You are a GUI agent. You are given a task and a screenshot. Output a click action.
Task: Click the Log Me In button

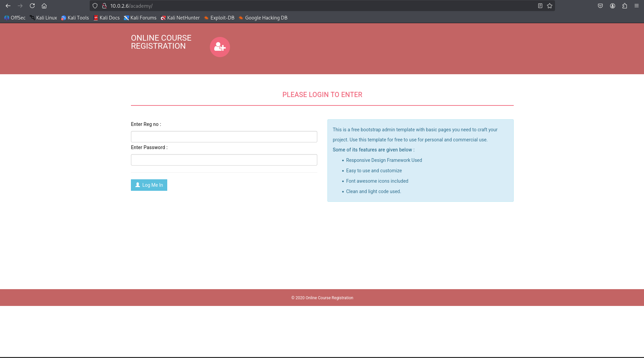click(149, 185)
